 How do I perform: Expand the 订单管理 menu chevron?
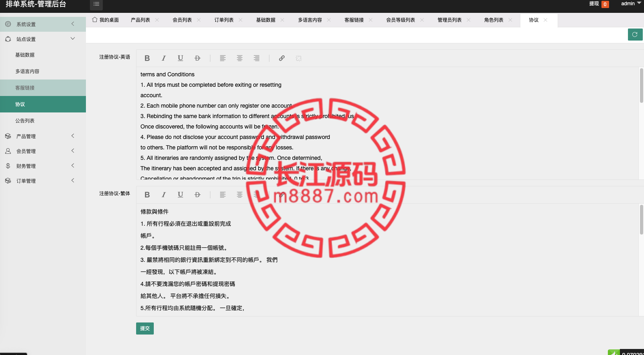coord(73,180)
